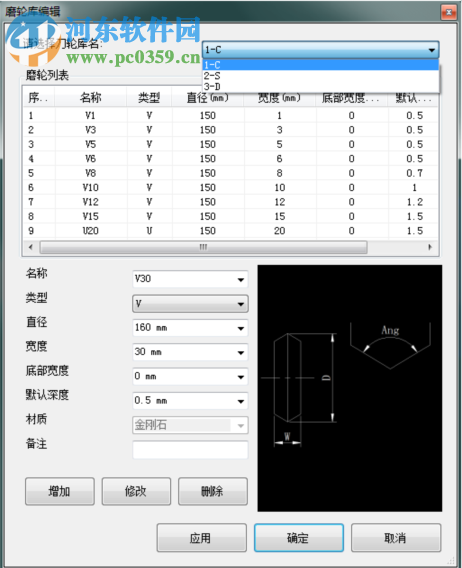Select row V3 in the wheel list
462x568 pixels.
[230, 130]
